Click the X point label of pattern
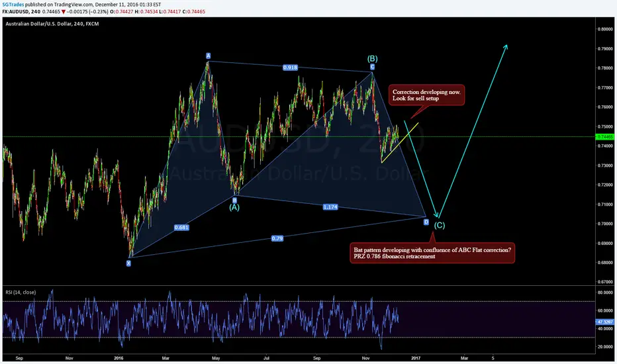617x364 pixels. click(x=128, y=263)
